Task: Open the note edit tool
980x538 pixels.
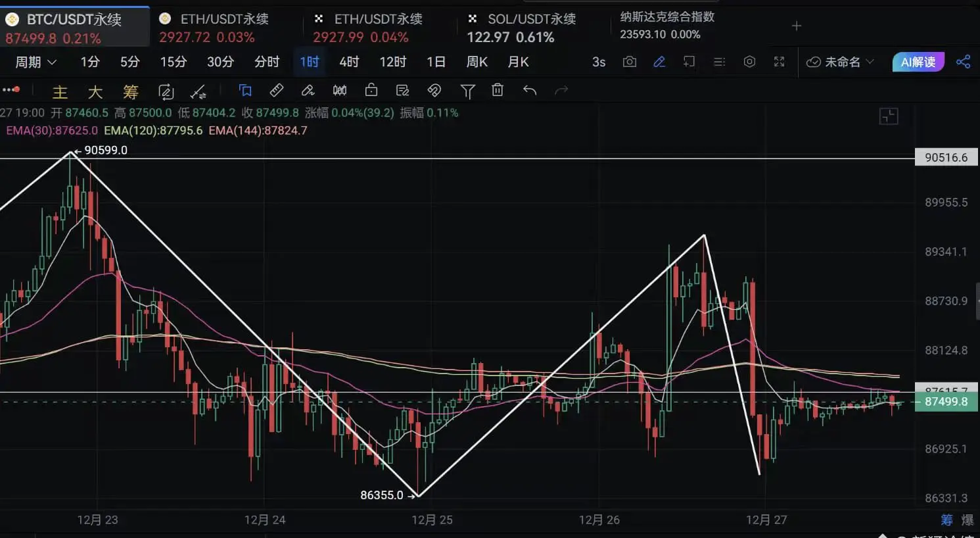Action: click(403, 90)
